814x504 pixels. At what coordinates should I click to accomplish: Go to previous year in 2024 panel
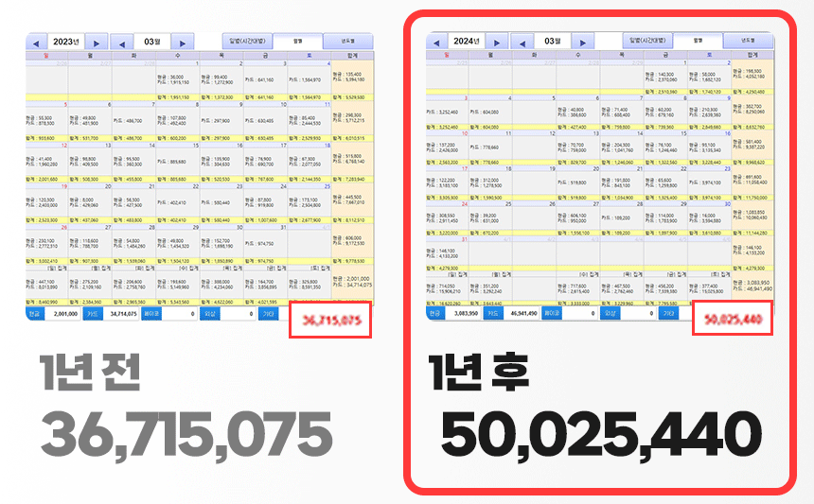point(436,42)
